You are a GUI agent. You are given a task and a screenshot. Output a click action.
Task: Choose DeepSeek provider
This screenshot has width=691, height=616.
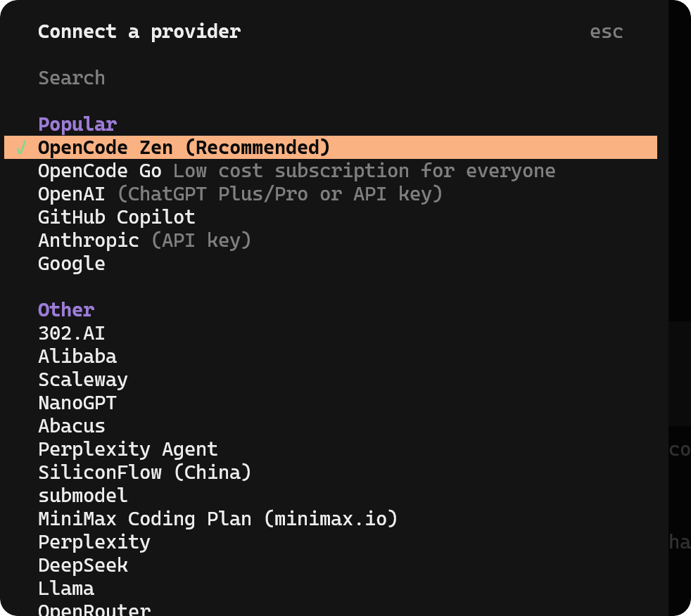tap(82, 565)
